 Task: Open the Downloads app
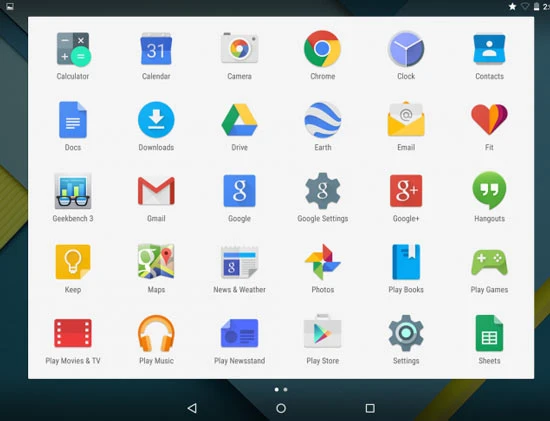(156, 120)
